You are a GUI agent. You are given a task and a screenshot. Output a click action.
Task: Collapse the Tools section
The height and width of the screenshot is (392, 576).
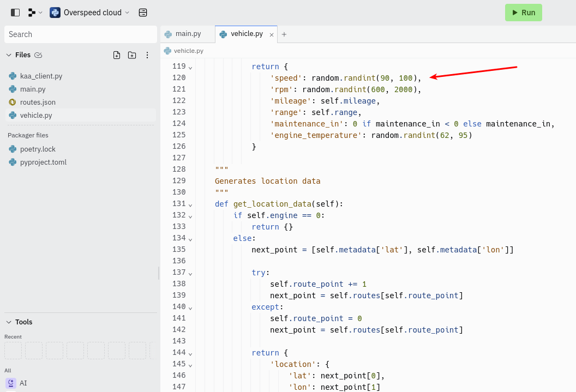[9, 322]
